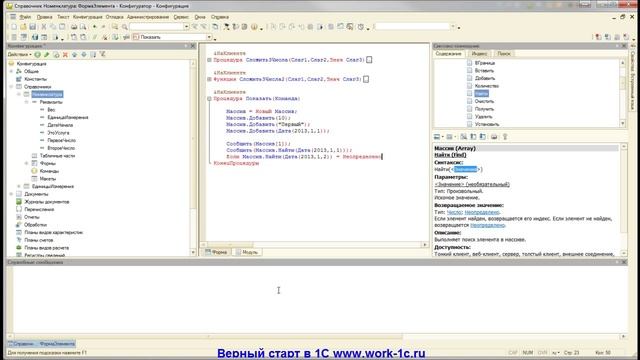The image size is (640, 360).
Task: Switch to the Содержание tab
Action: (448, 54)
